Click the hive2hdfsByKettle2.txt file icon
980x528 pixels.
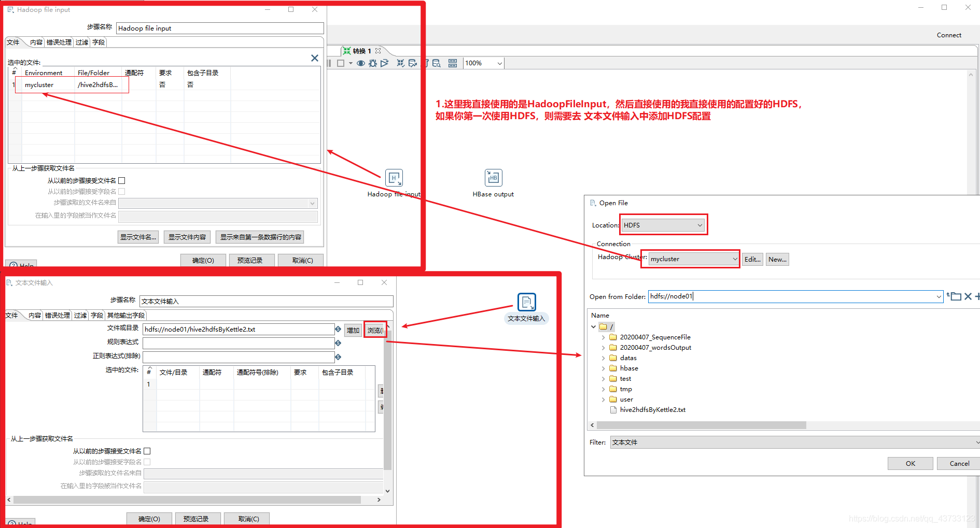(613, 410)
